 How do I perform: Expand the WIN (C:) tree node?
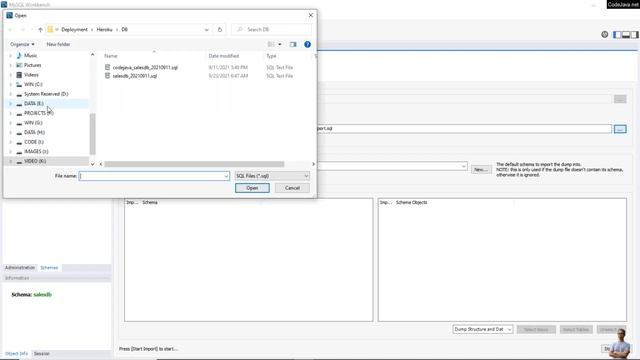click(11, 84)
